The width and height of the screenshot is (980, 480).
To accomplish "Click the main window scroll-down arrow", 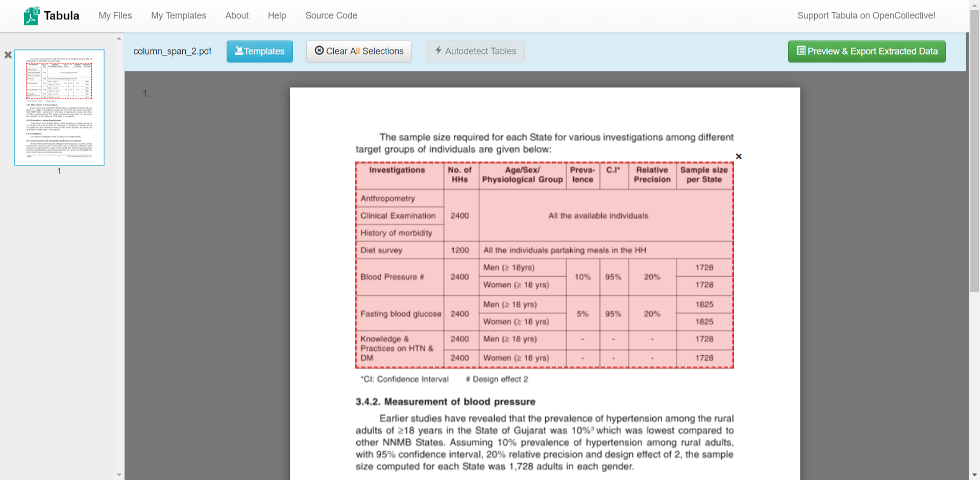I will click(x=974, y=475).
